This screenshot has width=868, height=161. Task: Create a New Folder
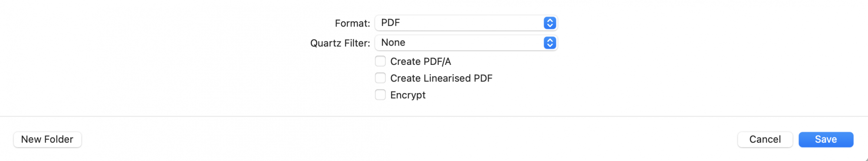[x=47, y=140]
